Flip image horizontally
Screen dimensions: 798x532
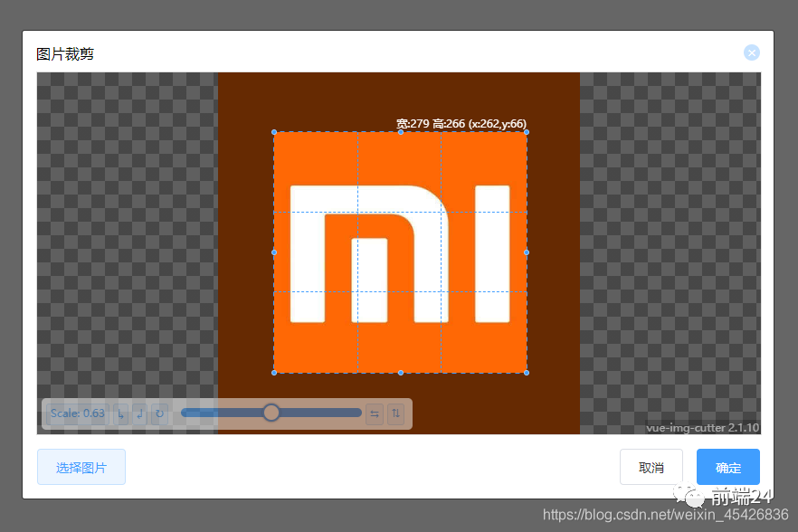point(375,413)
